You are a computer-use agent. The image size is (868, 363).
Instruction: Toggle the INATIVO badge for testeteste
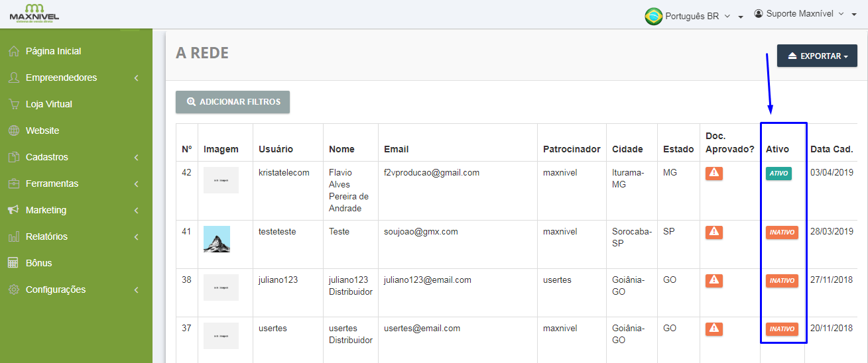[782, 233]
